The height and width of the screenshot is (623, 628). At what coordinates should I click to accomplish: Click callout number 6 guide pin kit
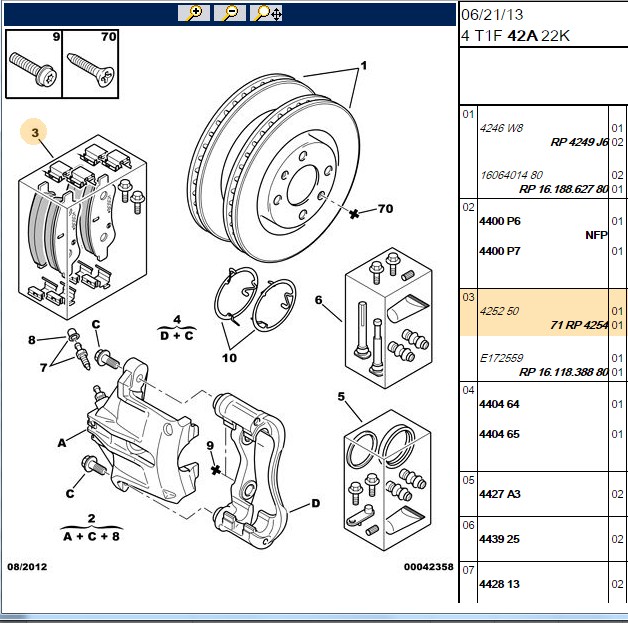[x=318, y=300]
